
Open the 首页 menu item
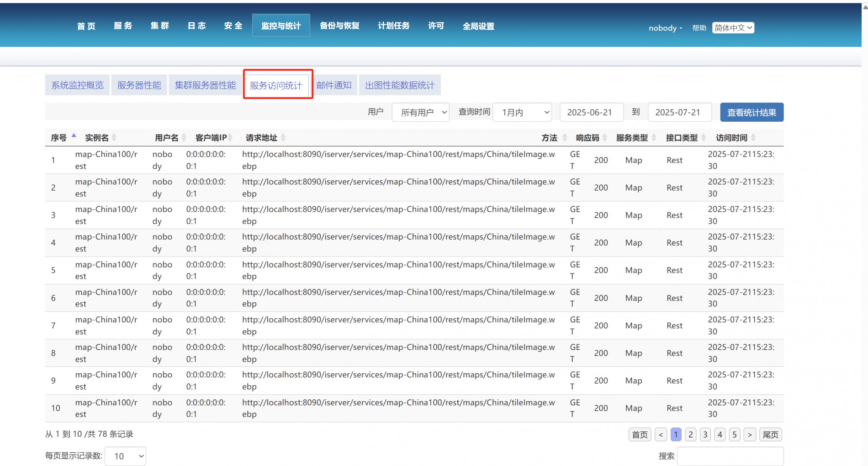tap(86, 26)
